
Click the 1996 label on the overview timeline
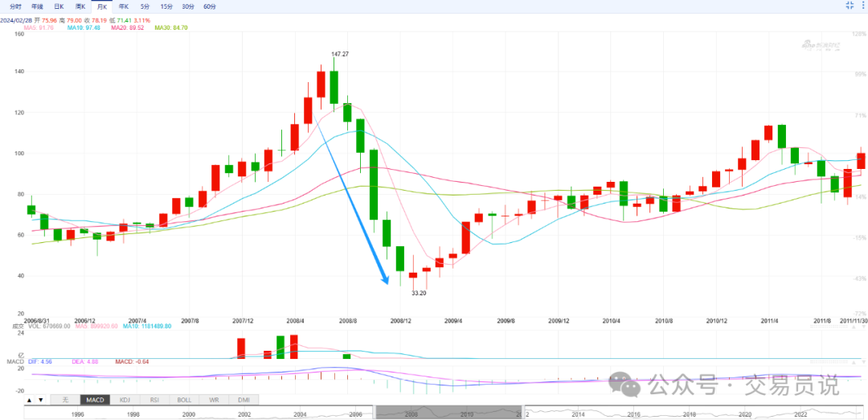click(77, 414)
